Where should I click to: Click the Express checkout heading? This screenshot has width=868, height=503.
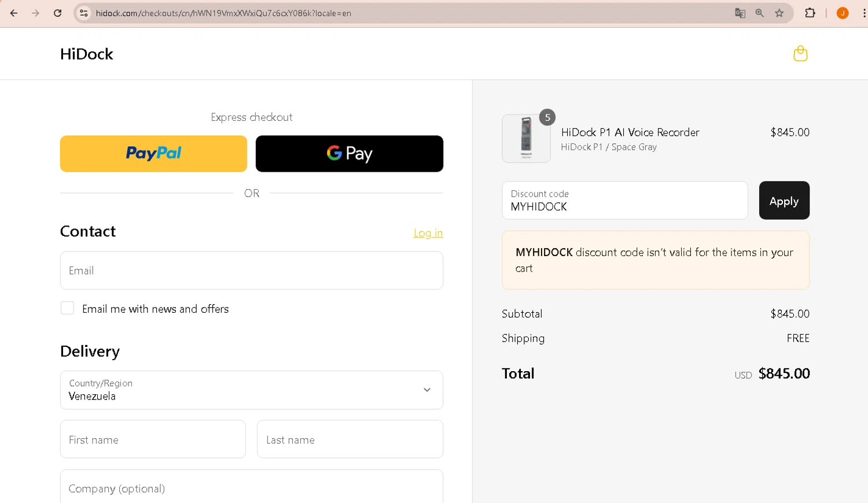click(252, 117)
